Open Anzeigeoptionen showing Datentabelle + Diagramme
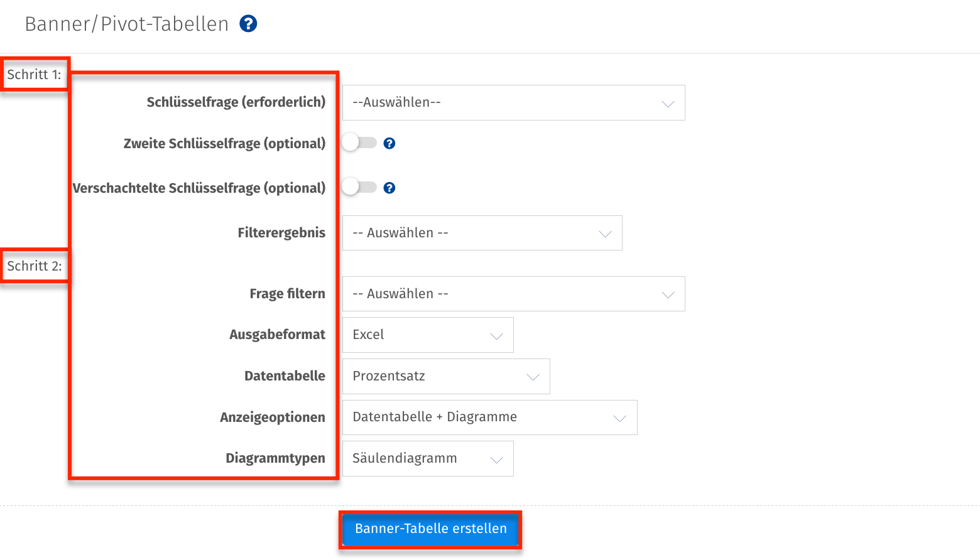Image resolution: width=980 pixels, height=560 pixels. pyautogui.click(x=489, y=417)
